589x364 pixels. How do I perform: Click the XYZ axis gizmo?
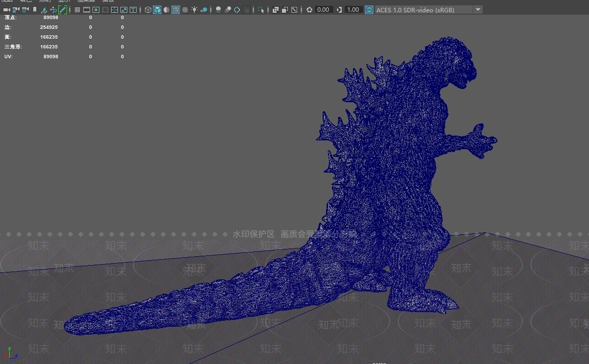tap(11, 353)
